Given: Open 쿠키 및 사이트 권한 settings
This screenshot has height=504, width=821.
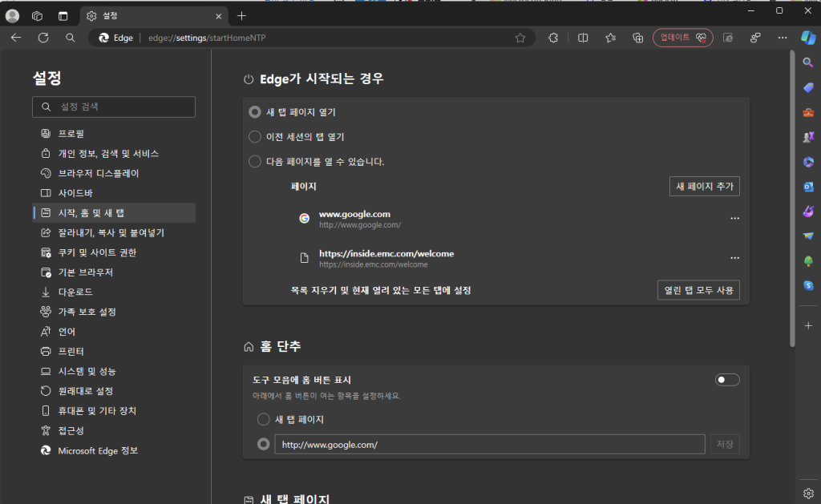Looking at the screenshot, I should 114,252.
